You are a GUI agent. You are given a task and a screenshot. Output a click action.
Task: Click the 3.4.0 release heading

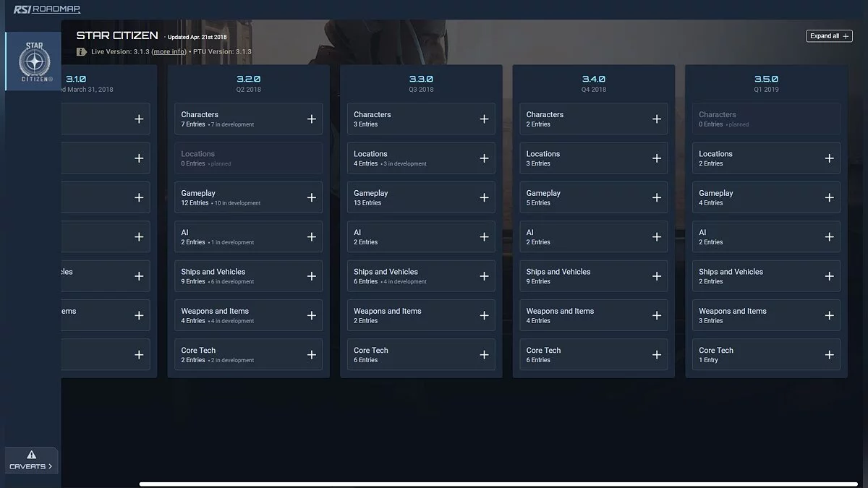coord(594,79)
